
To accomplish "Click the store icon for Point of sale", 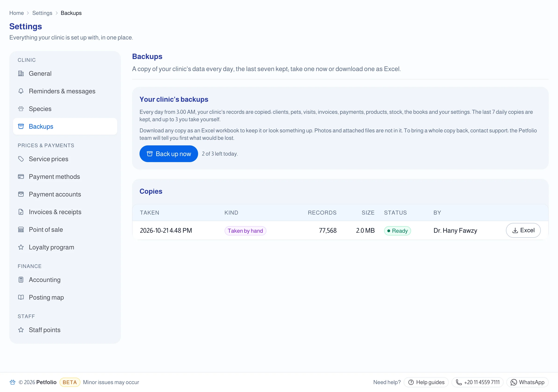I will click(x=21, y=230).
